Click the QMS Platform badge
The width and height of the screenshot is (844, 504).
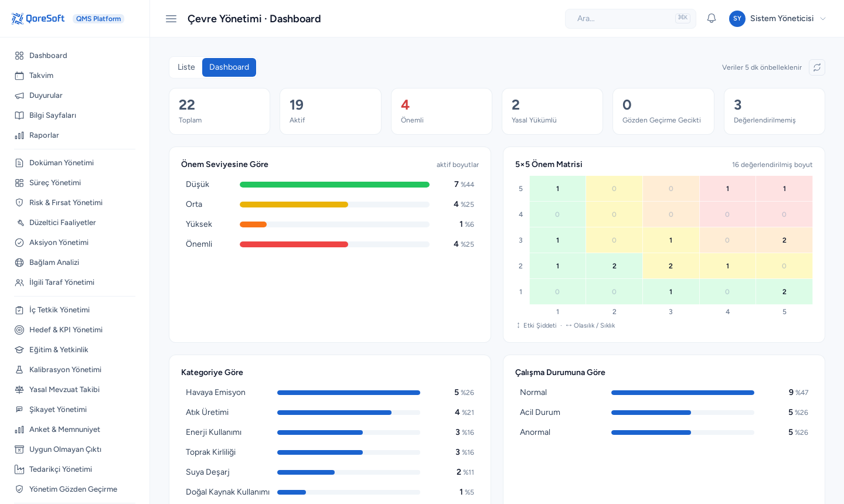coord(98,19)
